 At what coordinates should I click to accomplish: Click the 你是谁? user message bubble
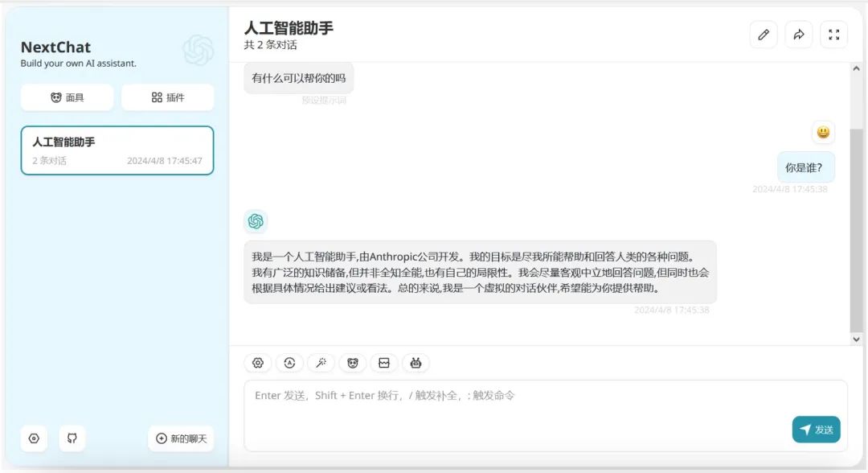[x=806, y=167]
